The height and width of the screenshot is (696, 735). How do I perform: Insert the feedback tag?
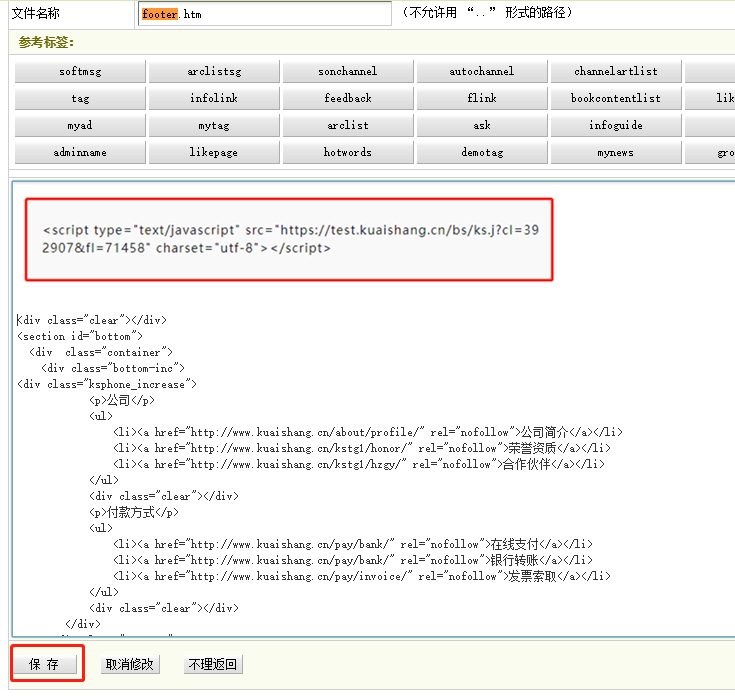tap(348, 99)
